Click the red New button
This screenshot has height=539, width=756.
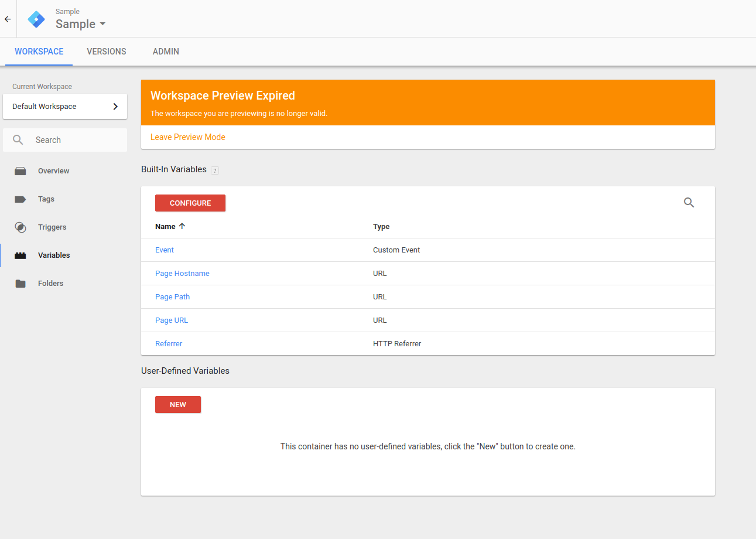[x=178, y=405]
